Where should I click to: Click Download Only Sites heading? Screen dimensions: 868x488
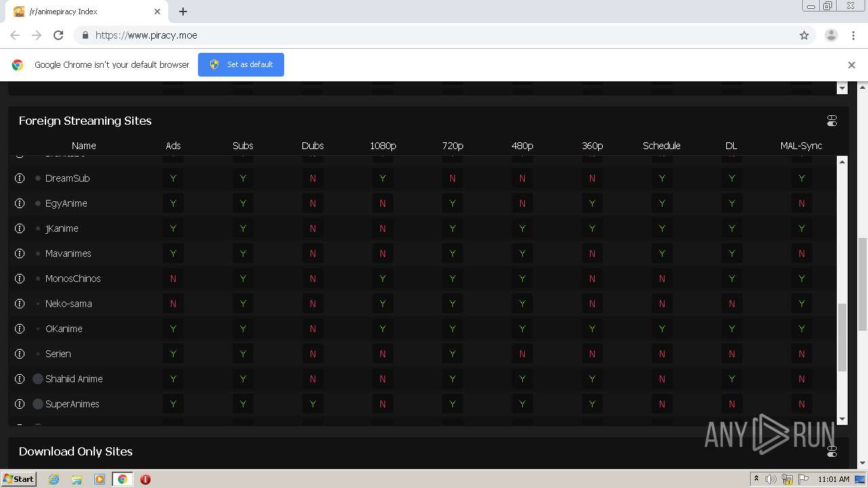76,451
